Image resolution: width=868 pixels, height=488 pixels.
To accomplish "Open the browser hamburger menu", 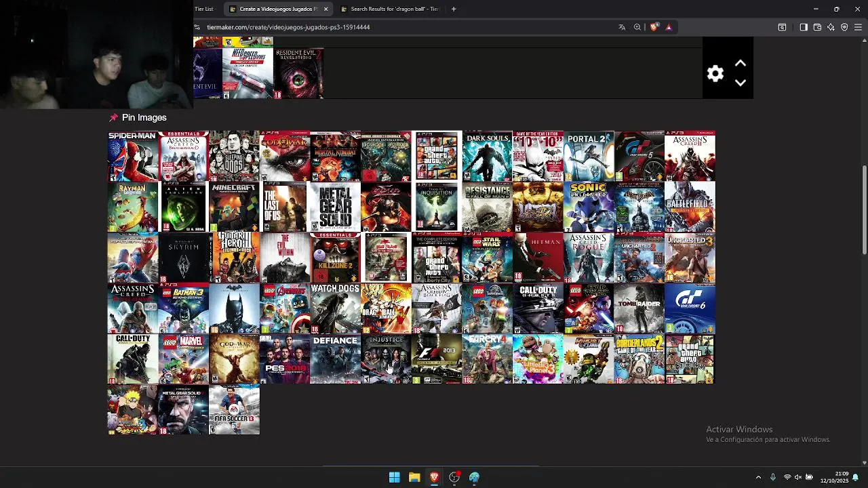I will point(858,27).
